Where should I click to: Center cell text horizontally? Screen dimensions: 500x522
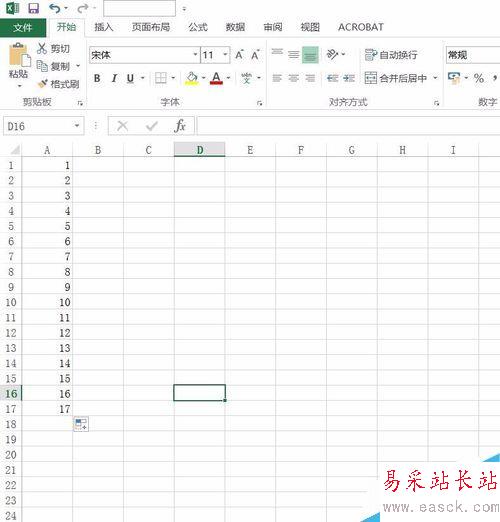(x=294, y=78)
